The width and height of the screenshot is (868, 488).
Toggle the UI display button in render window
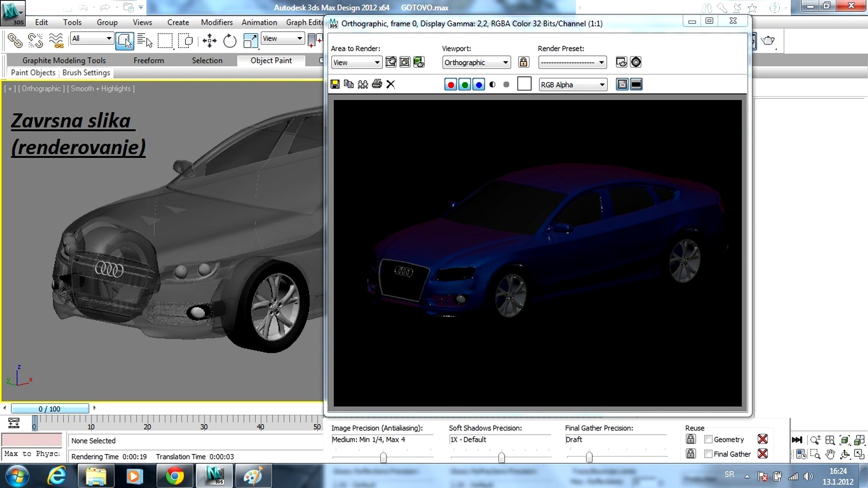click(636, 84)
